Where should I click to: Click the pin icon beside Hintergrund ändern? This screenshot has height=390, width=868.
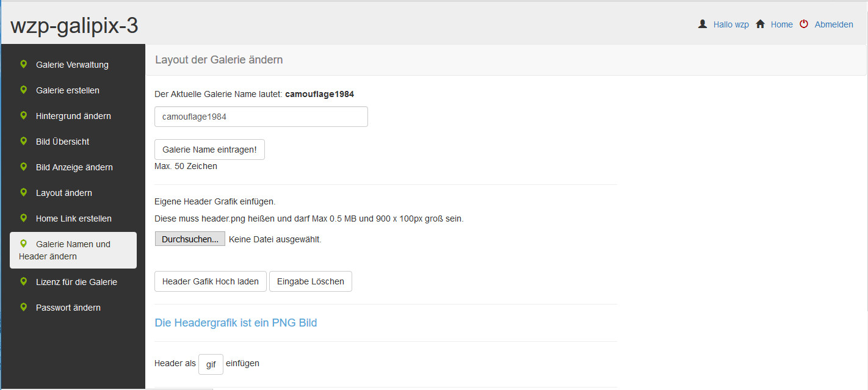click(x=24, y=115)
